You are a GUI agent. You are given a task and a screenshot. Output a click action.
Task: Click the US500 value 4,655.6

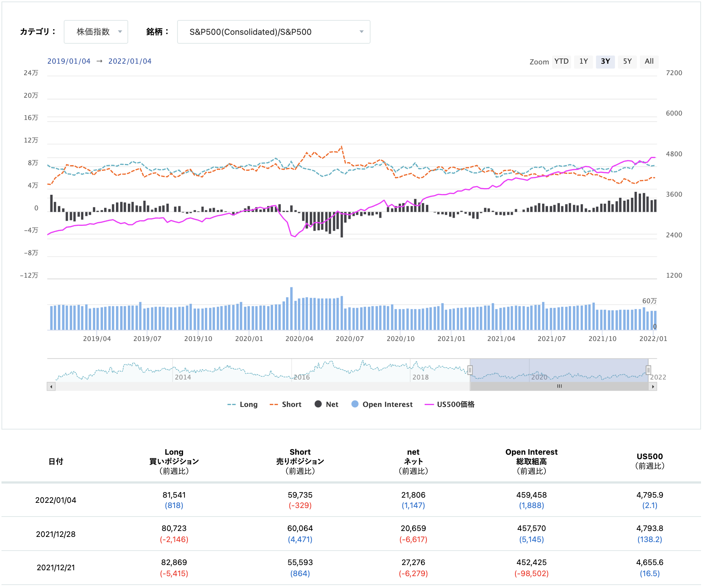coord(650,562)
